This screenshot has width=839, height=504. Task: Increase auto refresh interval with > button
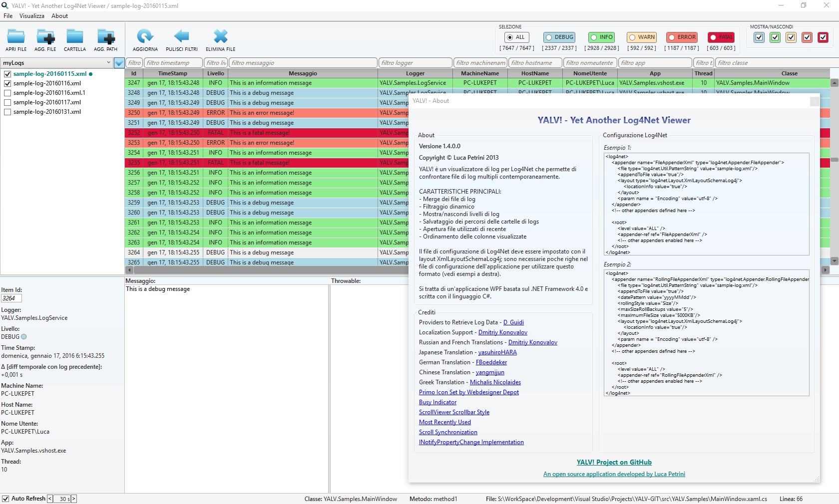click(x=74, y=499)
